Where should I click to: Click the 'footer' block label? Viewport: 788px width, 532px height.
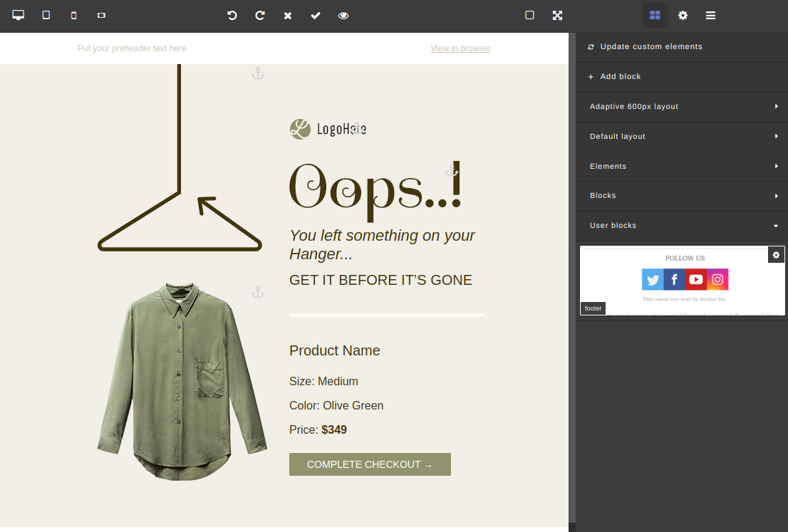pyautogui.click(x=593, y=308)
